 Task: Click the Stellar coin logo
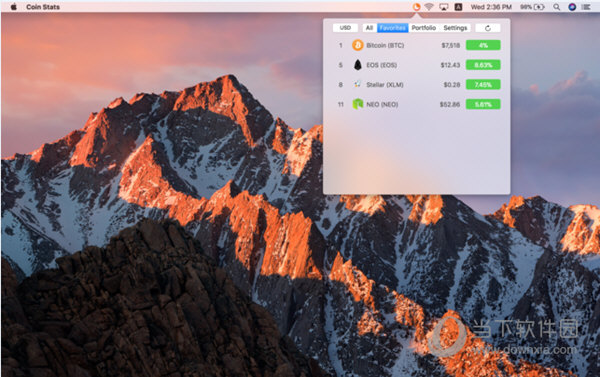point(357,84)
